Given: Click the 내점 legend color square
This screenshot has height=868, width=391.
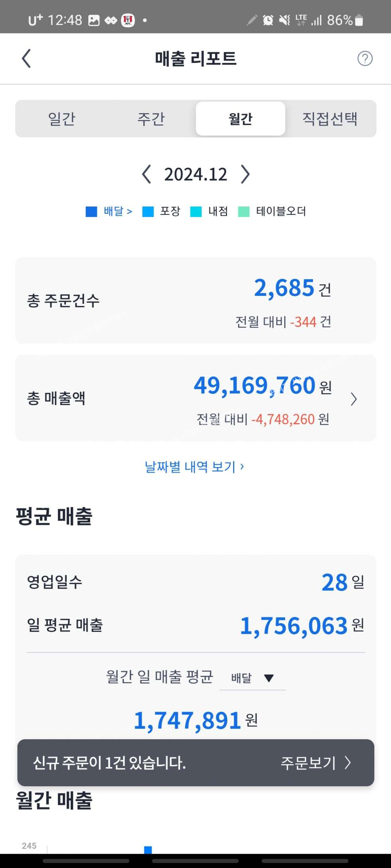Looking at the screenshot, I should pyautogui.click(x=196, y=212).
